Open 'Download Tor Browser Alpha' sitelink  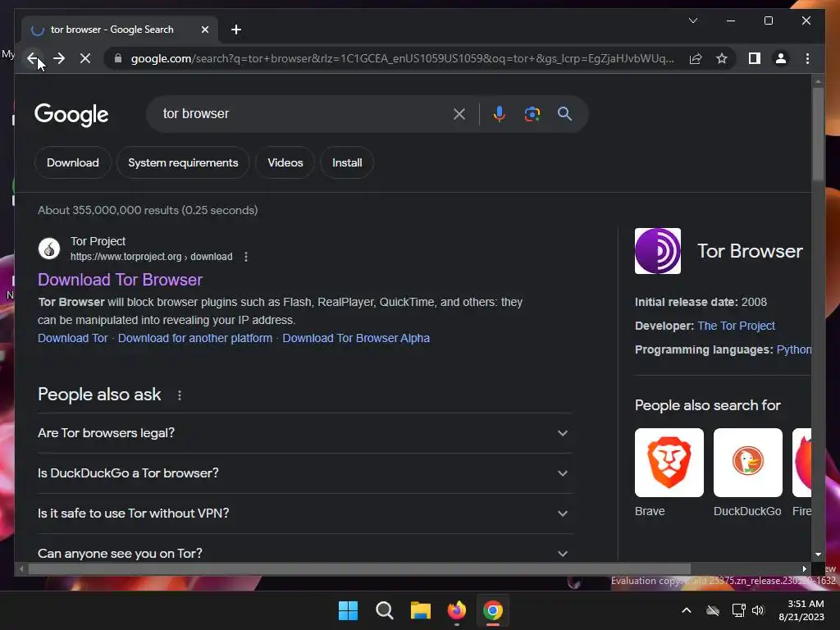[356, 338]
